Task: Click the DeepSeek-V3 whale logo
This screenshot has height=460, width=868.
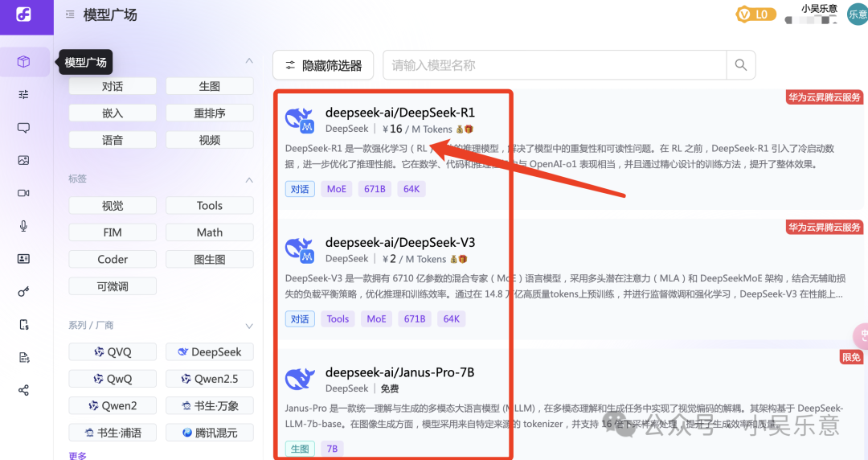Action: 300,250
